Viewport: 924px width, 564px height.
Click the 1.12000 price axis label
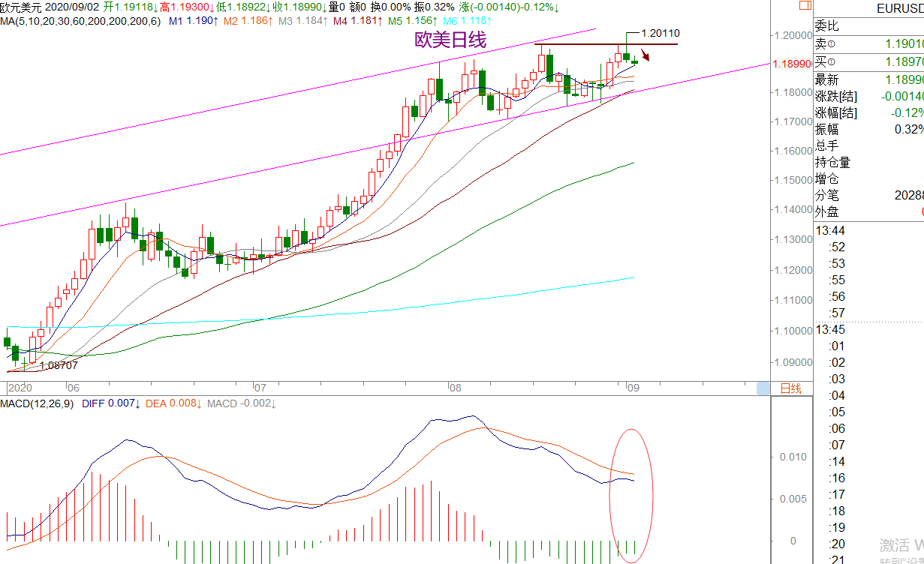tap(792, 270)
